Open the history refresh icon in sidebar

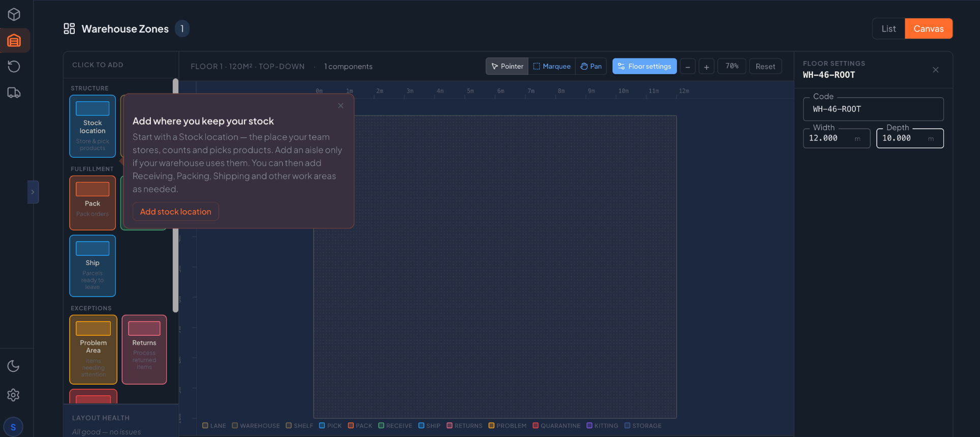(x=14, y=66)
